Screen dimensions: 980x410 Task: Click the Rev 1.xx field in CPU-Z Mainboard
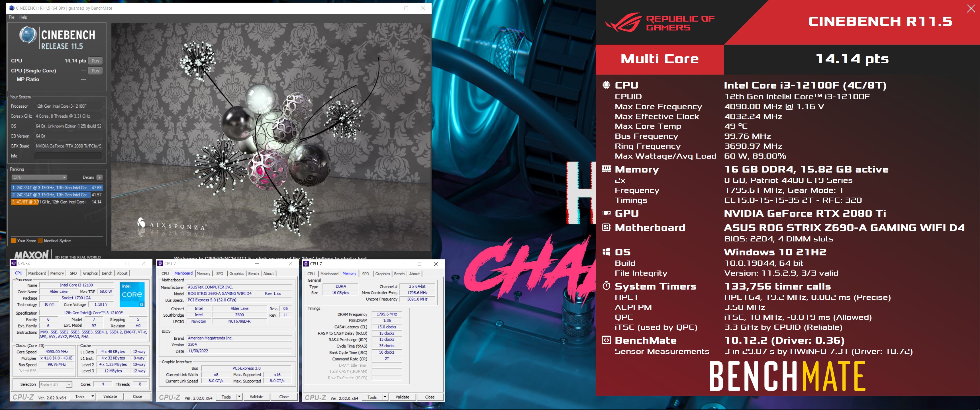pos(273,294)
